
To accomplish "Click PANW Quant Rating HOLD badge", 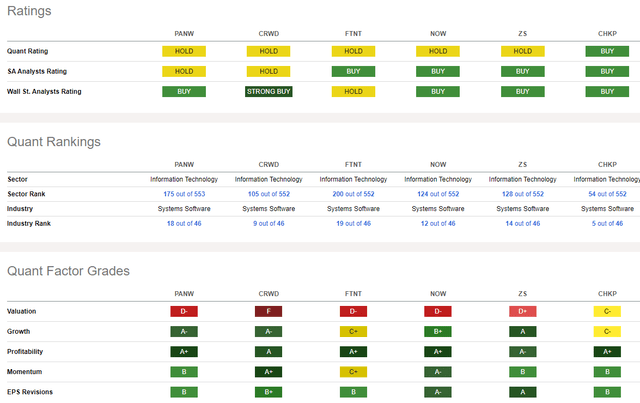I will pos(184,51).
